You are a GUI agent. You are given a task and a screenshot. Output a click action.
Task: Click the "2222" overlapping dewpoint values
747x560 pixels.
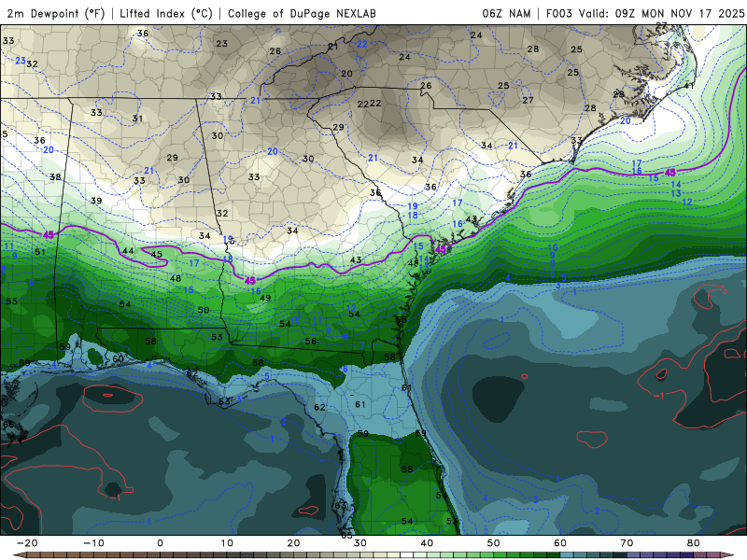[x=369, y=104]
